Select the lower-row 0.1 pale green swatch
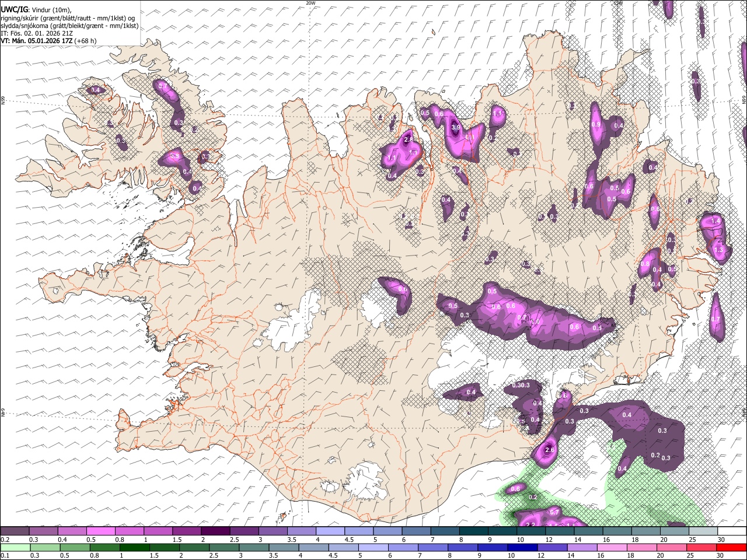Image resolution: width=747 pixels, height=560 pixels. [x=15, y=547]
